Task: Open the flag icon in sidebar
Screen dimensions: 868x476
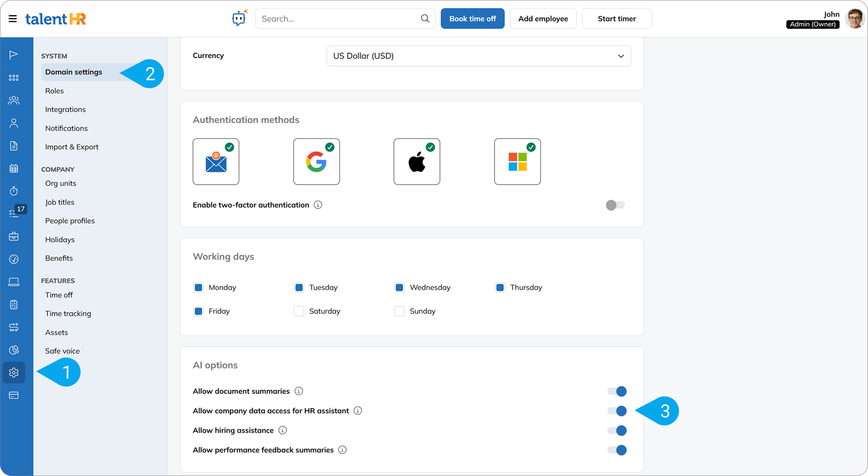Action: [14, 55]
